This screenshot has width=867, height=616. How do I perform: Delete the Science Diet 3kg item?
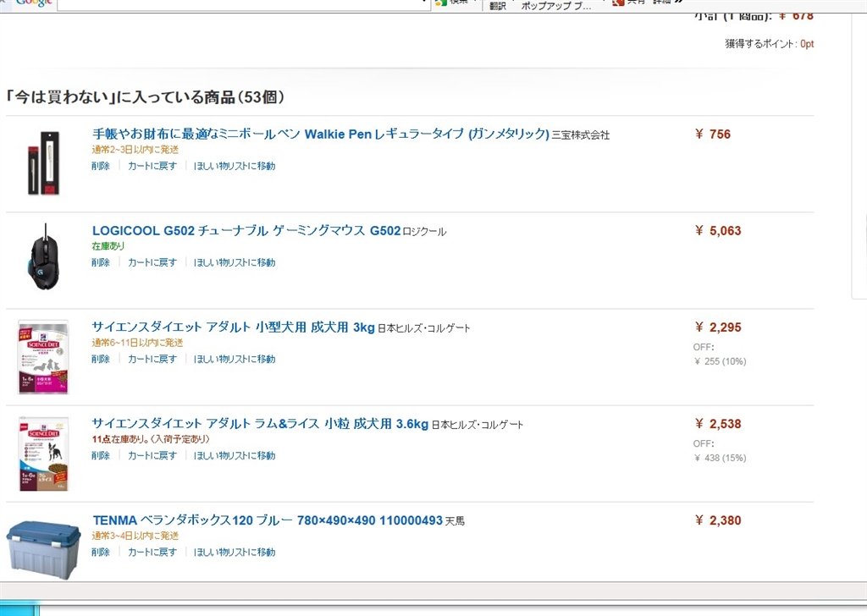click(x=101, y=359)
